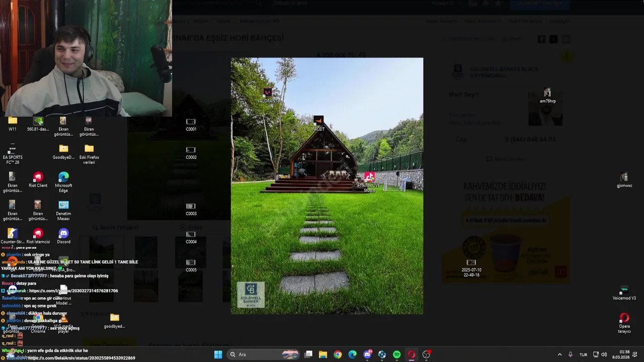Expand hidden system tray icons
The width and height of the screenshot is (644, 362).
pos(559,354)
